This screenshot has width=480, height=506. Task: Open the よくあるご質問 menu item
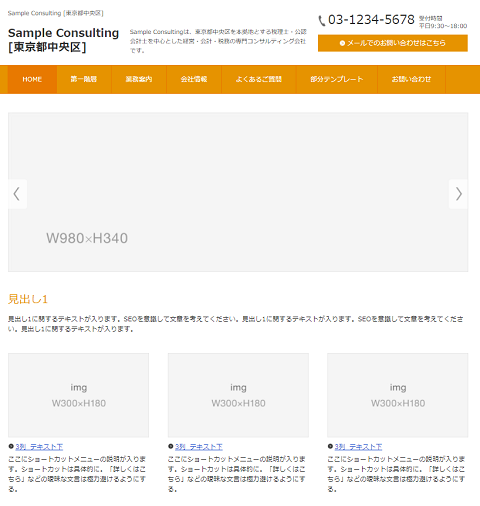[259, 79]
